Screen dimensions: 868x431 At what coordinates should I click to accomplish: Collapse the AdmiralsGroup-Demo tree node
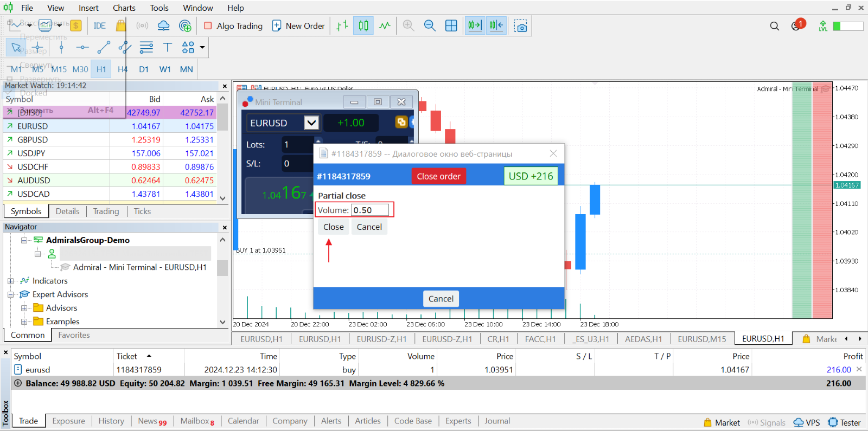(24, 240)
